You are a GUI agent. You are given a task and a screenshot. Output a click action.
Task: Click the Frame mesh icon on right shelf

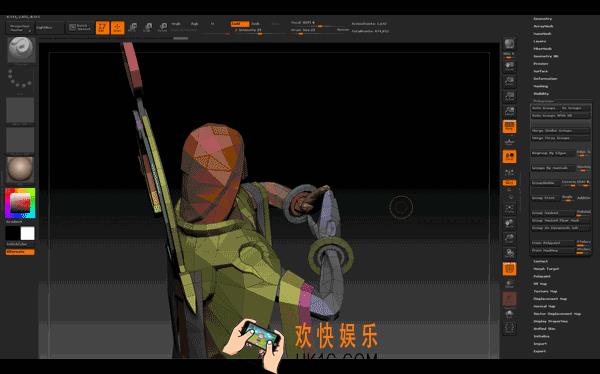pos(509,209)
